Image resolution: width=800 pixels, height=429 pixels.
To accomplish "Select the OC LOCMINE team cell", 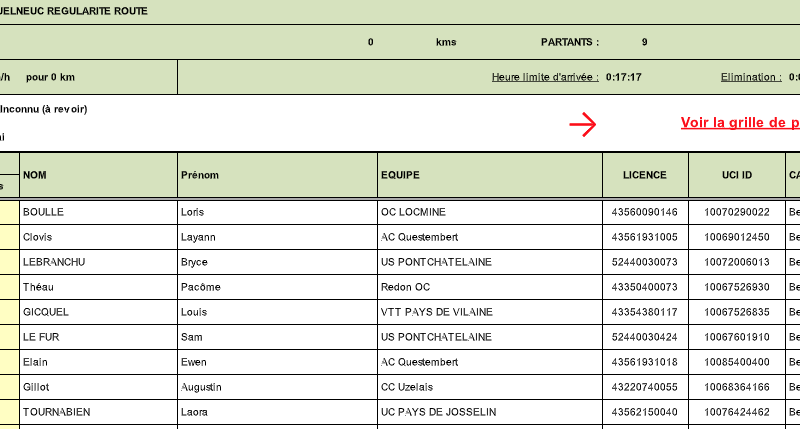I will tap(414, 212).
